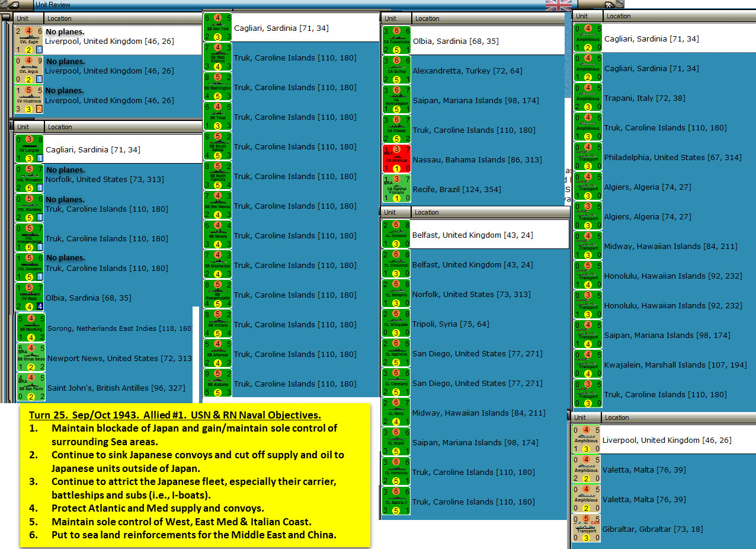The image size is (756, 549).
Task: Choose the Brazilian CA Marshal Floriano counter
Action: [396, 189]
